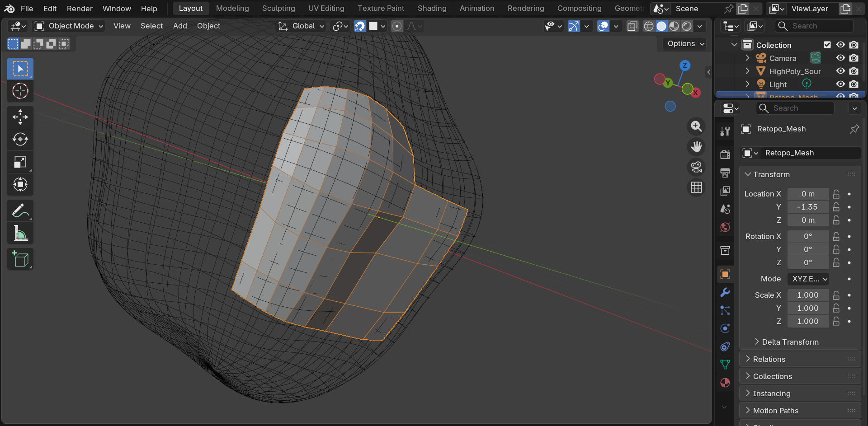
Task: Expand the Motion Paths panel
Action: pyautogui.click(x=800, y=411)
